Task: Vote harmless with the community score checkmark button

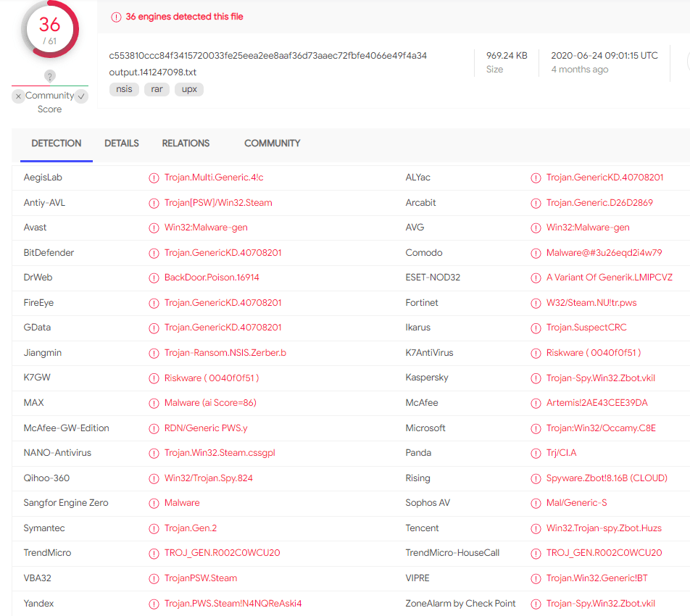Action: tap(81, 96)
